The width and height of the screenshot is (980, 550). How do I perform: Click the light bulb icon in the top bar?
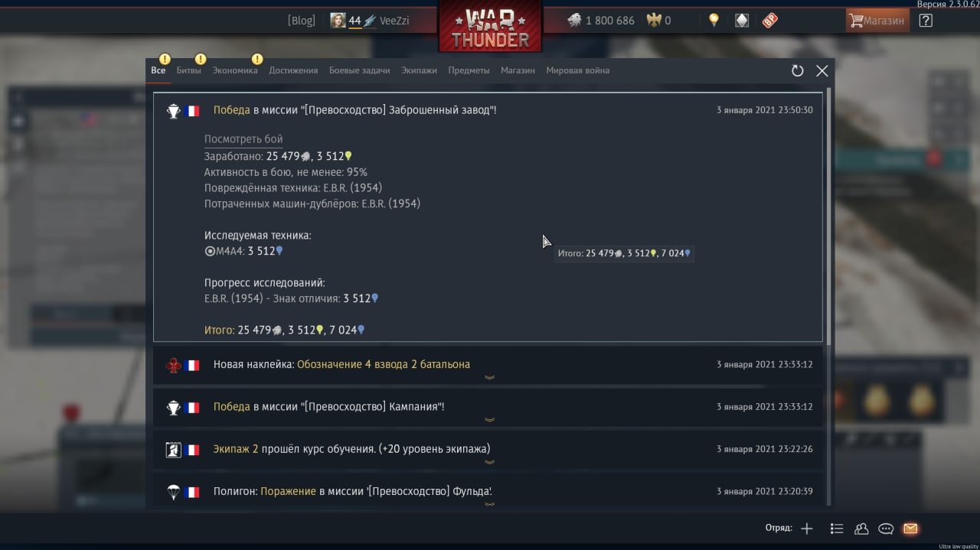[714, 21]
